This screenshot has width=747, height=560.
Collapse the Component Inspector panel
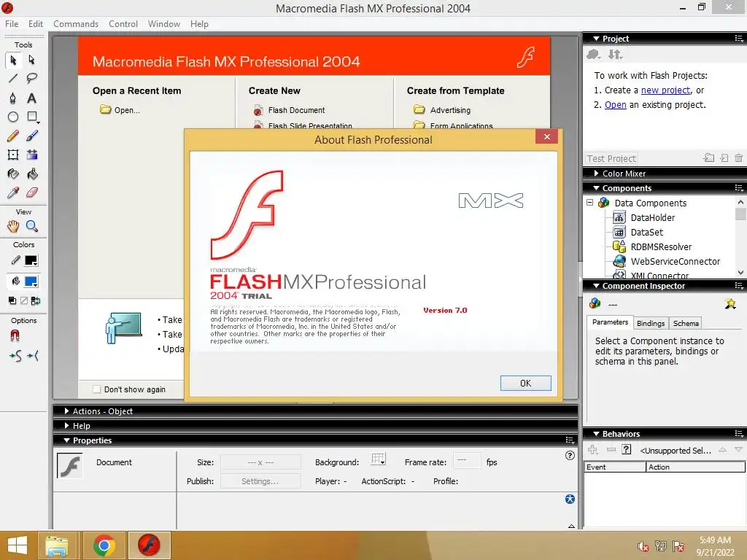pyautogui.click(x=596, y=286)
